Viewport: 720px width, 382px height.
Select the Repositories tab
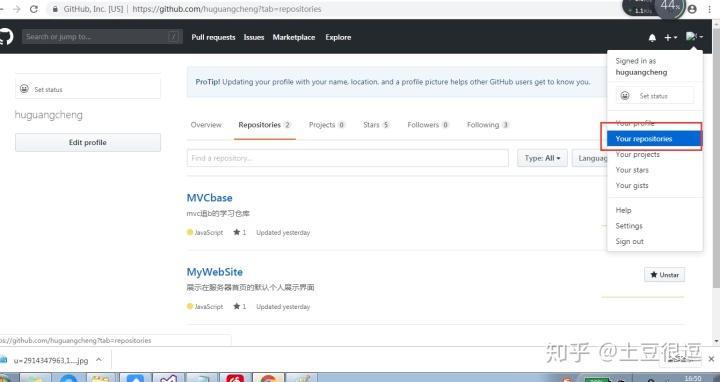264,125
